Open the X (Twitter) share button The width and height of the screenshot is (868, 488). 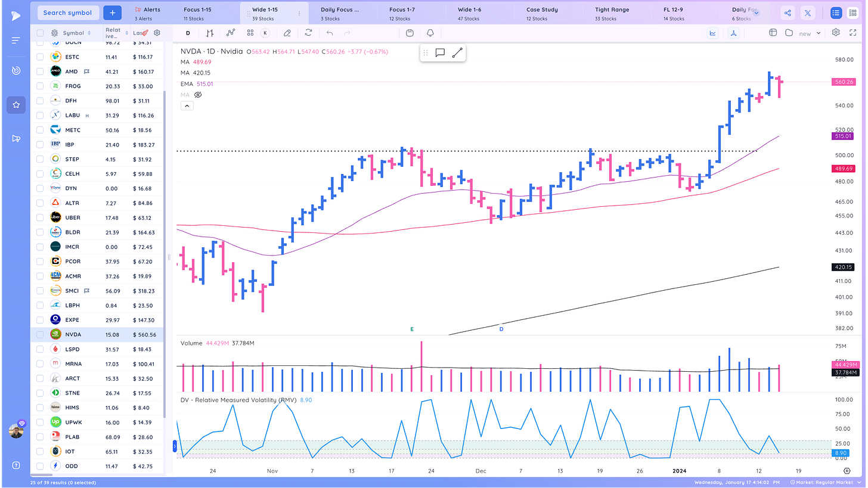(x=807, y=13)
